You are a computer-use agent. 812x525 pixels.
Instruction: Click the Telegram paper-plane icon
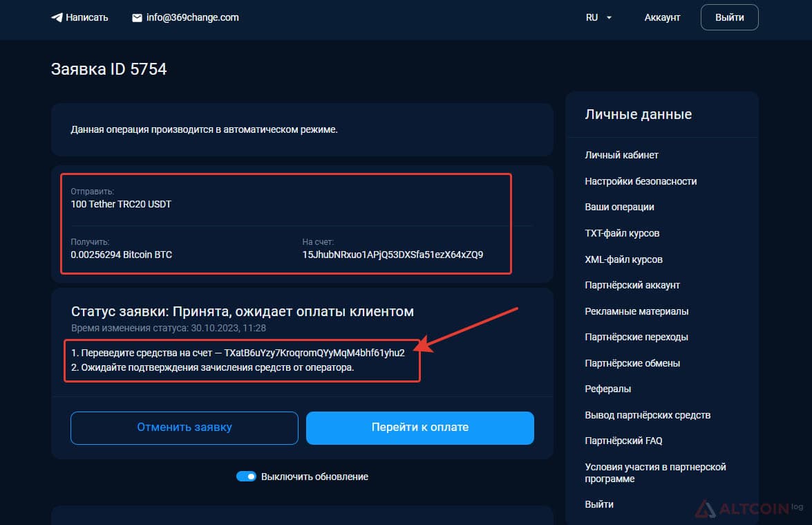click(57, 17)
